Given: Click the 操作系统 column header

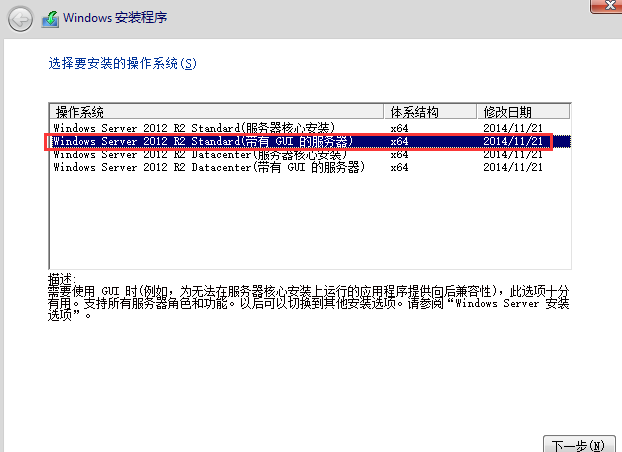Looking at the screenshot, I should [x=217, y=112].
